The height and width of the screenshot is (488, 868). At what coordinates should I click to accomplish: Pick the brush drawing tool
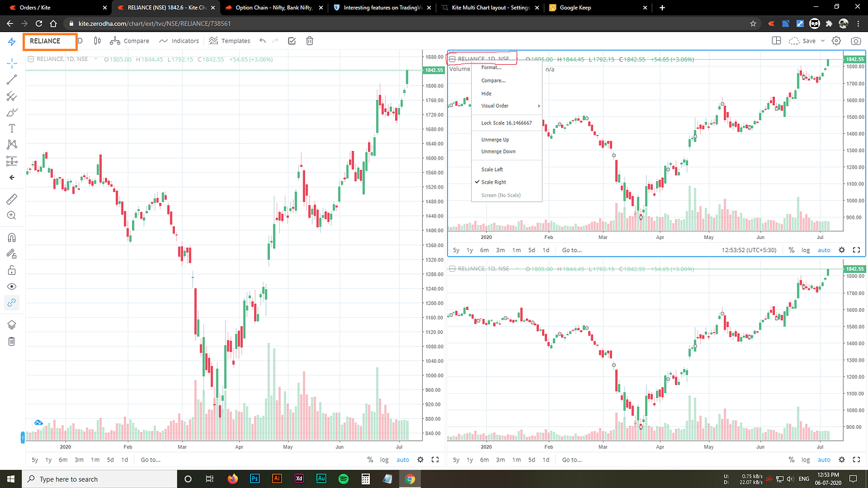click(x=11, y=112)
